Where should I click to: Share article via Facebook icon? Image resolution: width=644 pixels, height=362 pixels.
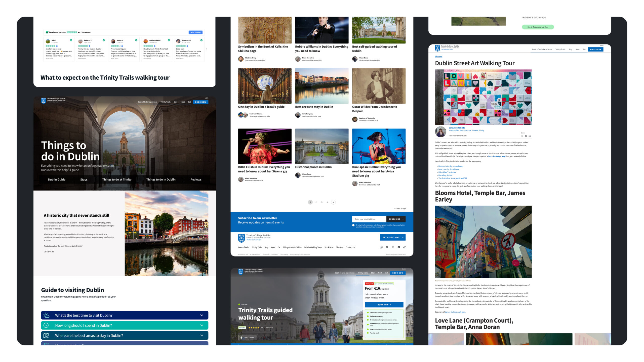[x=526, y=136]
